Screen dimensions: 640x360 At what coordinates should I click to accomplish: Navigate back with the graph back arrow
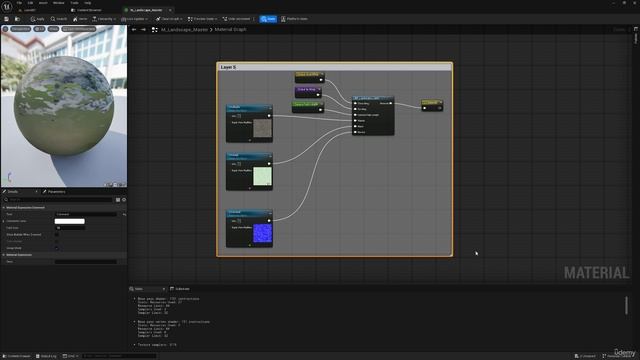click(134, 29)
